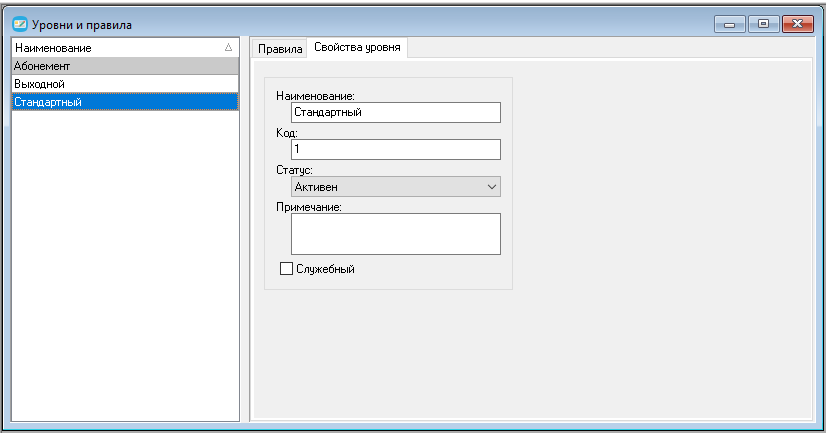Click the app icon in title bar
826x433 pixels.
(20, 24)
